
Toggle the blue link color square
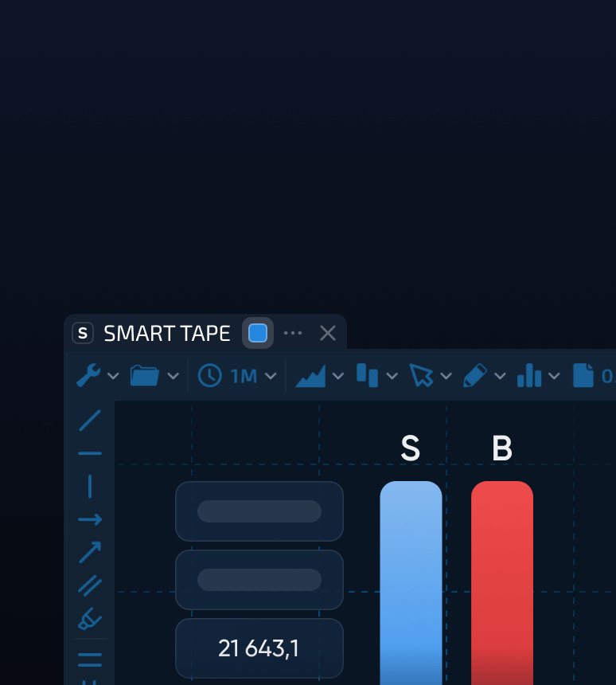[258, 333]
